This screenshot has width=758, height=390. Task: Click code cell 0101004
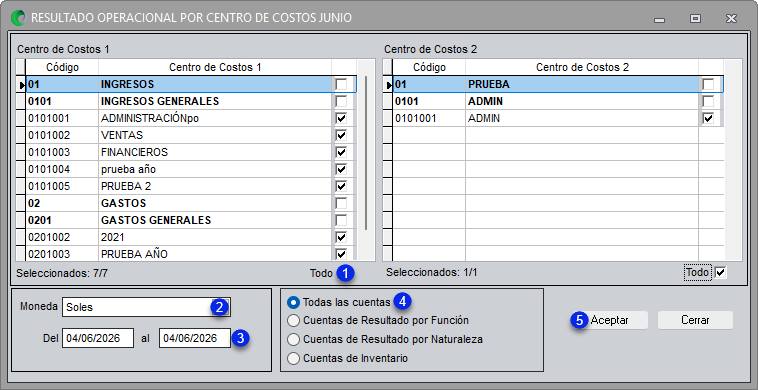click(x=62, y=169)
